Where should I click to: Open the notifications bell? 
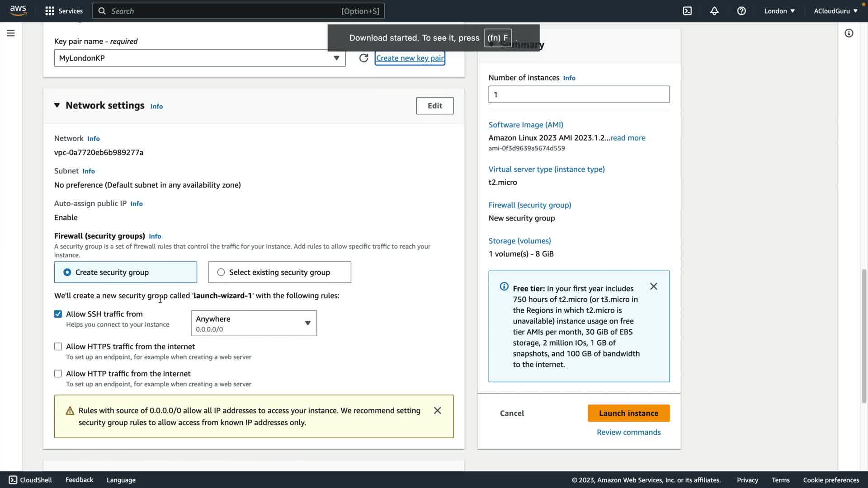pyautogui.click(x=714, y=11)
